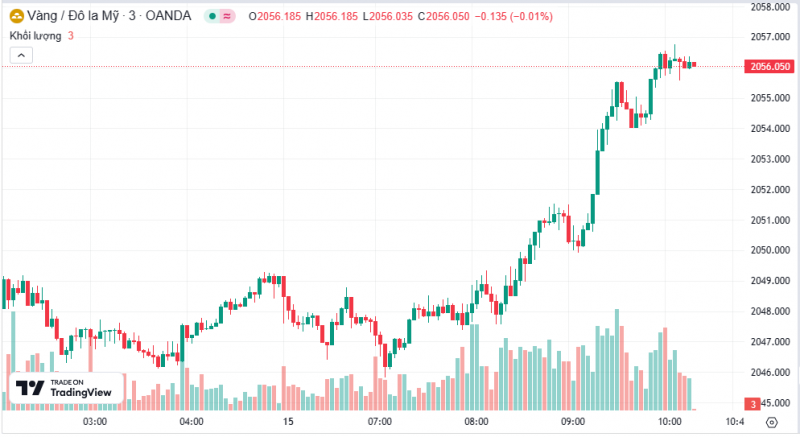This screenshot has height=437, width=800.
Task: Click the 03:00 time axis label
Action: [x=95, y=422]
